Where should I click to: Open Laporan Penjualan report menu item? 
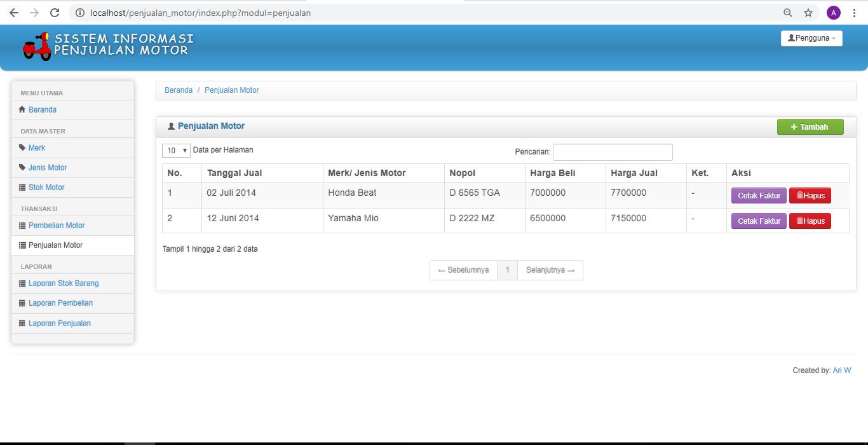point(60,324)
